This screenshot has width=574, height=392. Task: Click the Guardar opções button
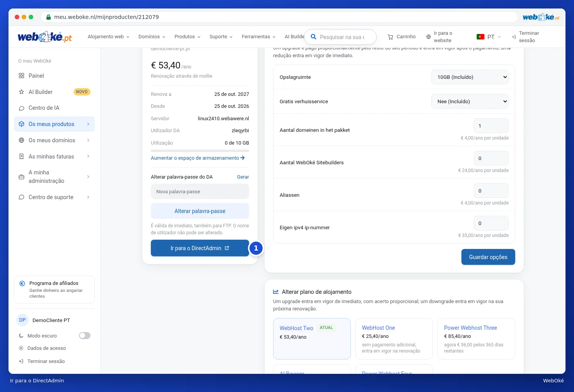coord(488,257)
